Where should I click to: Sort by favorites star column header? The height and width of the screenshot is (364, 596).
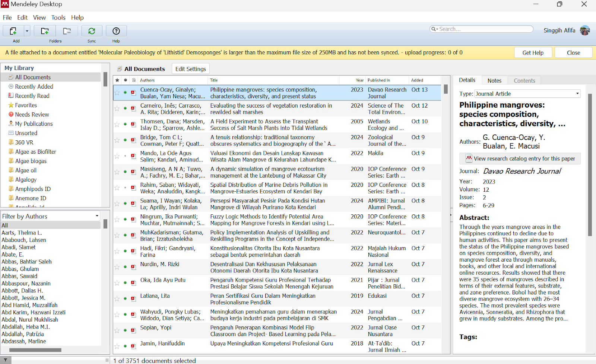click(x=117, y=80)
